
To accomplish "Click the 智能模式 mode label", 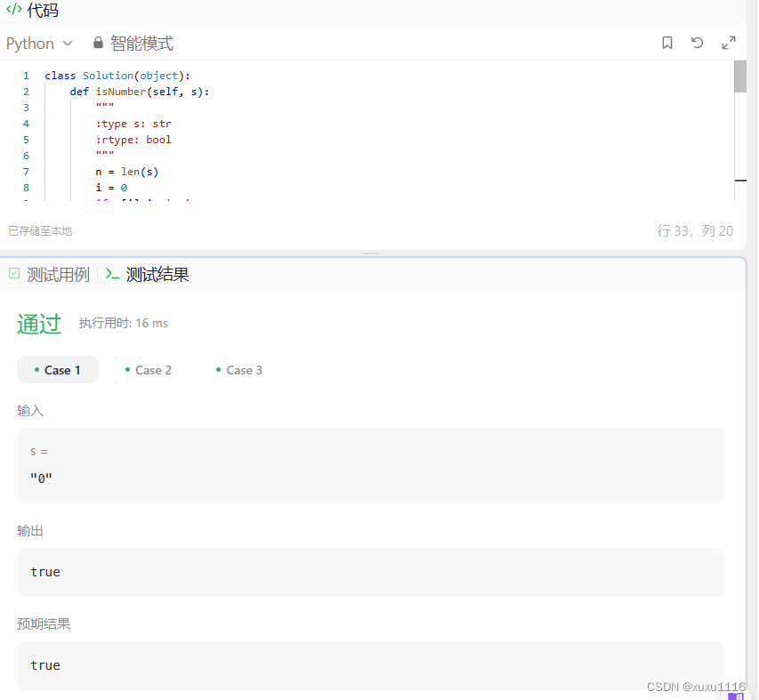I will pyautogui.click(x=141, y=44).
